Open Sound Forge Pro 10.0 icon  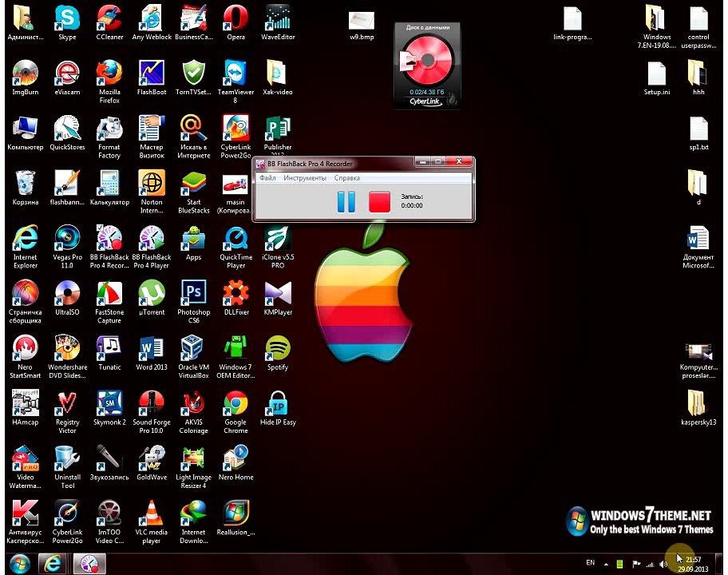pos(152,412)
